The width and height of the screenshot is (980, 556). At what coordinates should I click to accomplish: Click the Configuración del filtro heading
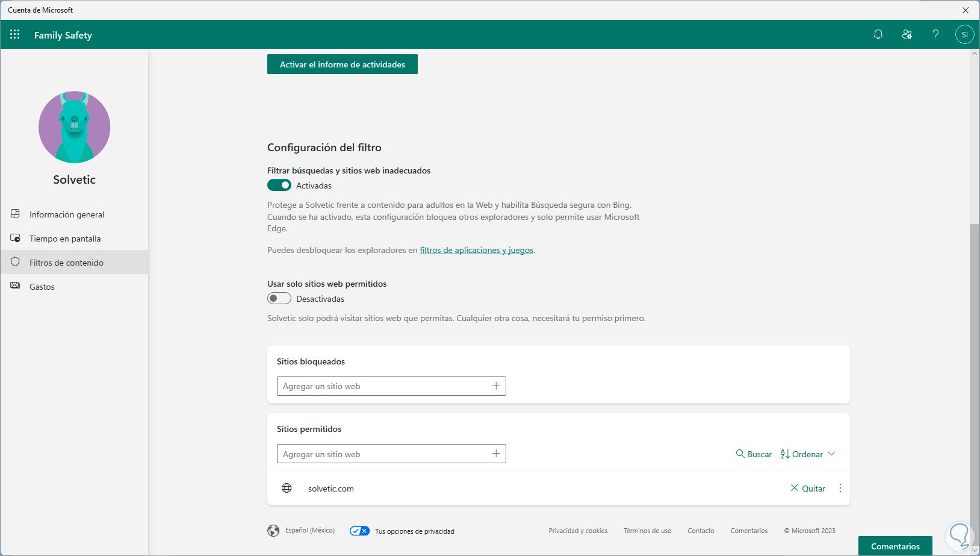click(324, 148)
